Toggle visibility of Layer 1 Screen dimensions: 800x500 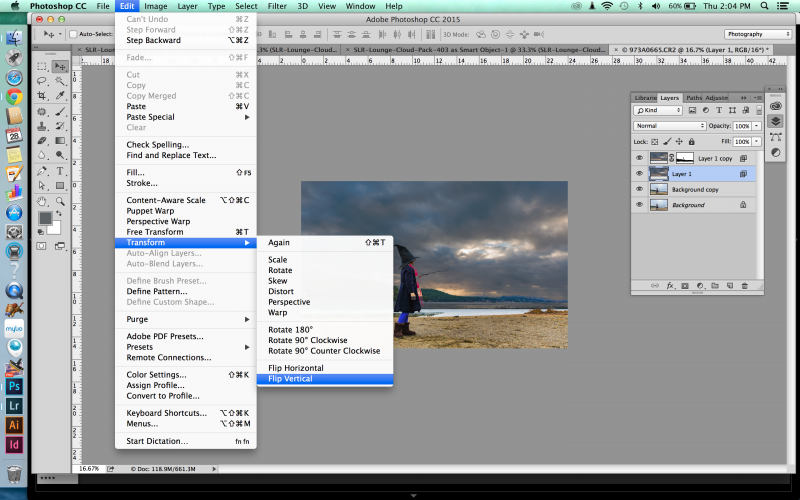click(639, 173)
